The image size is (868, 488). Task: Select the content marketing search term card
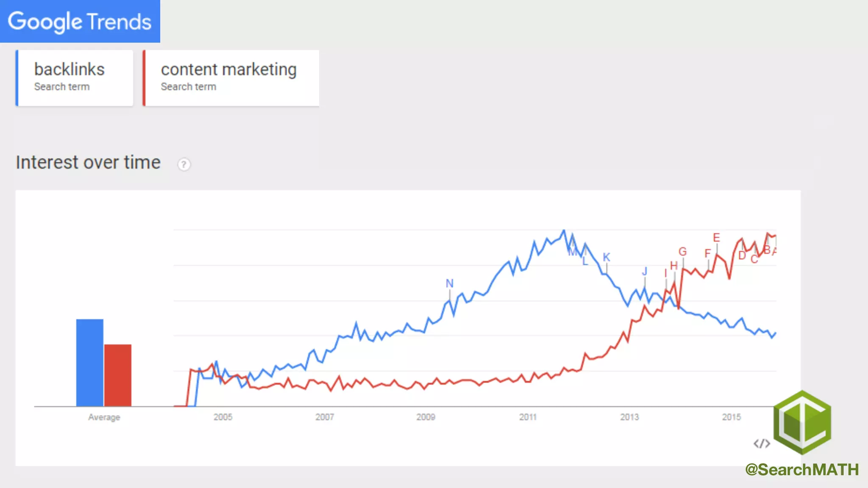click(x=231, y=78)
